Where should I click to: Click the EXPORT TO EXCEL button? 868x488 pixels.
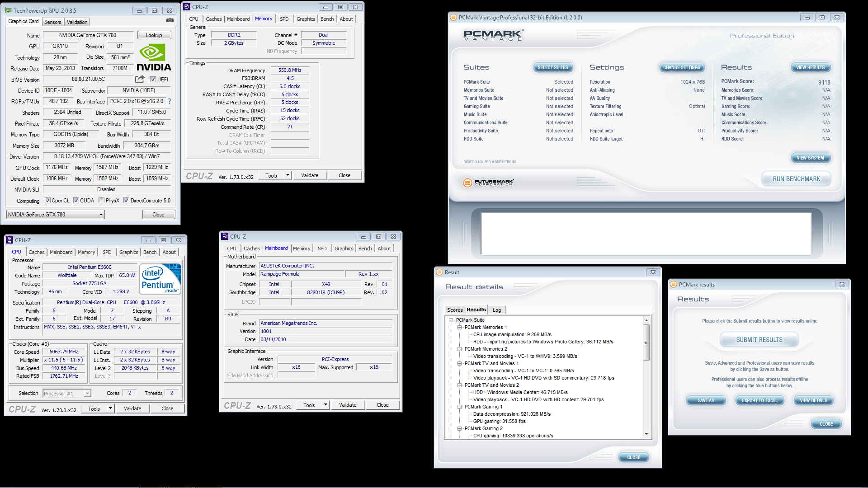coord(759,400)
